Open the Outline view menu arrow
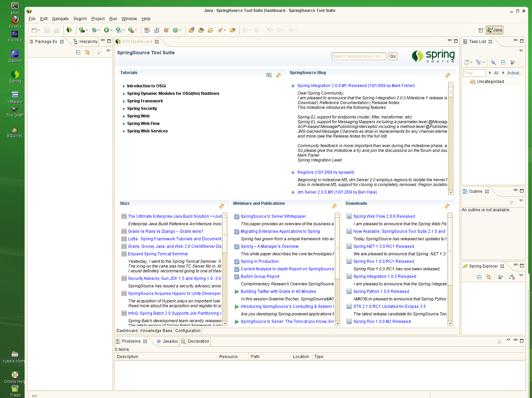532x398 pixels. click(x=521, y=201)
